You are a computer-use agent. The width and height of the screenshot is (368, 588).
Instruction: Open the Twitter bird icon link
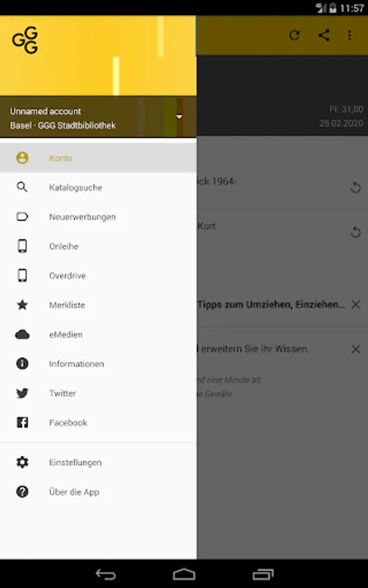coord(22,393)
